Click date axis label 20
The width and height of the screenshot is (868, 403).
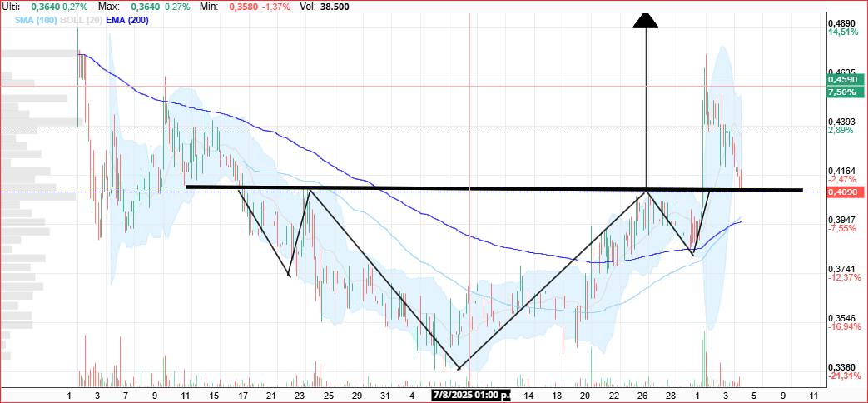pos(585,396)
